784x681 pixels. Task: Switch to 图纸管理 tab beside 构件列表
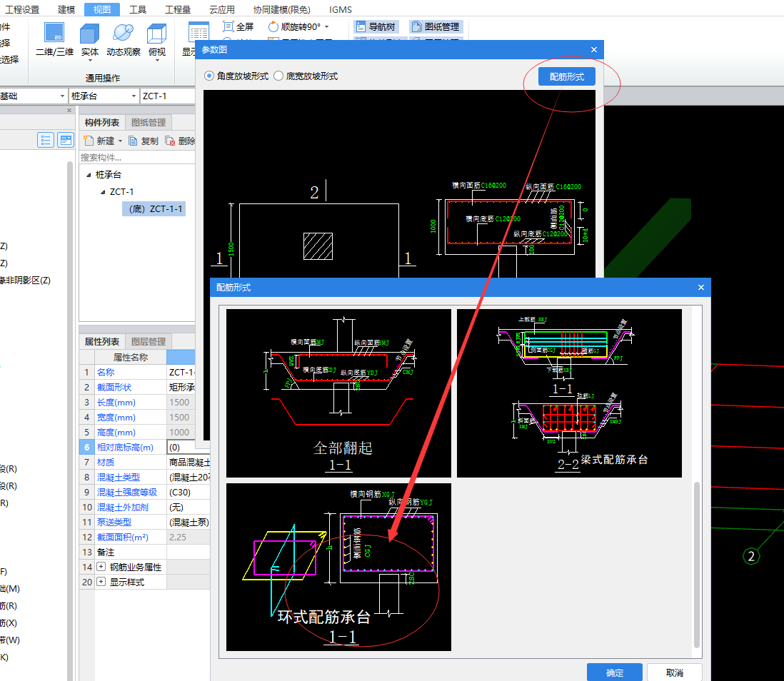(x=149, y=123)
